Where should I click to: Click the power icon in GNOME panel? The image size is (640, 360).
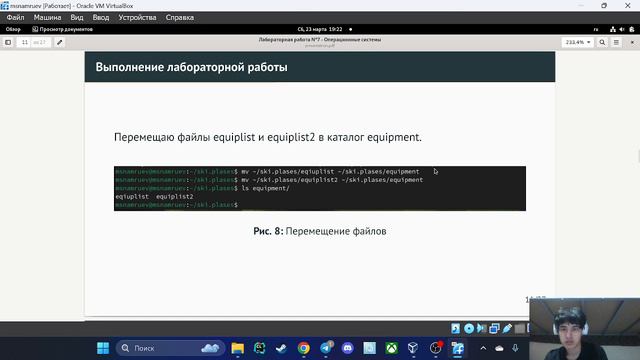(x=631, y=29)
